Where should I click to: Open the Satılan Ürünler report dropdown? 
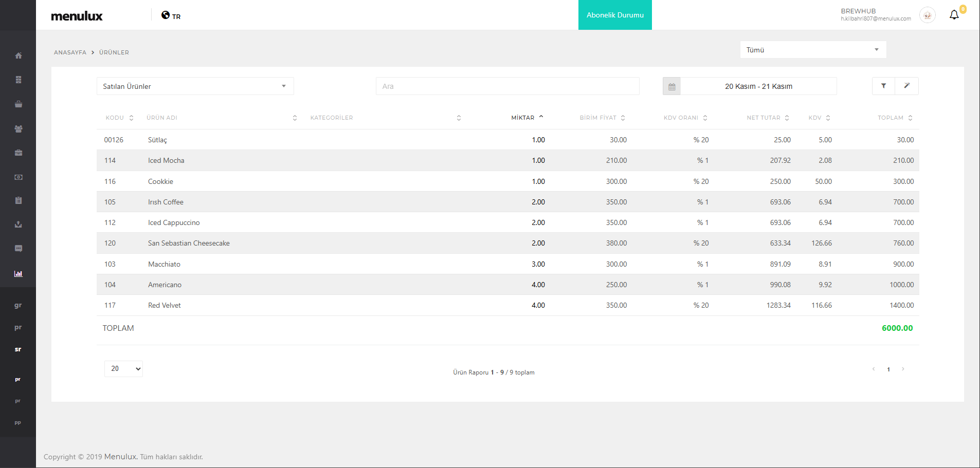click(x=195, y=86)
